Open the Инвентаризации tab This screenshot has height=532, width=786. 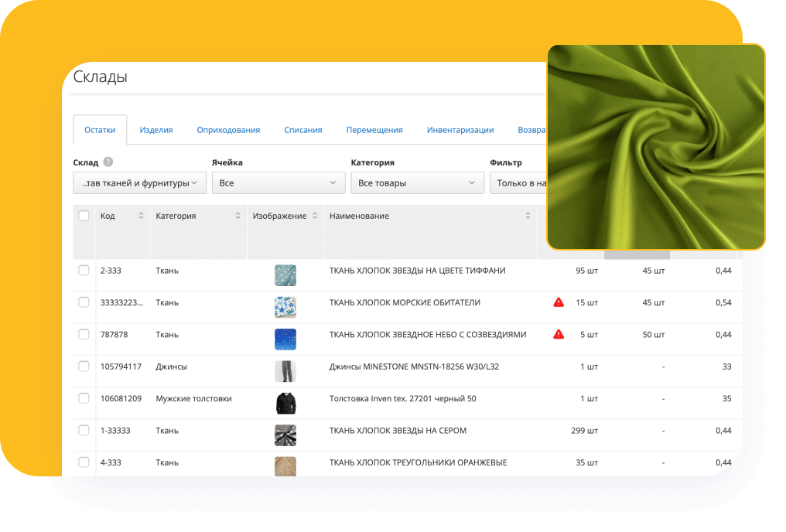[460, 130]
